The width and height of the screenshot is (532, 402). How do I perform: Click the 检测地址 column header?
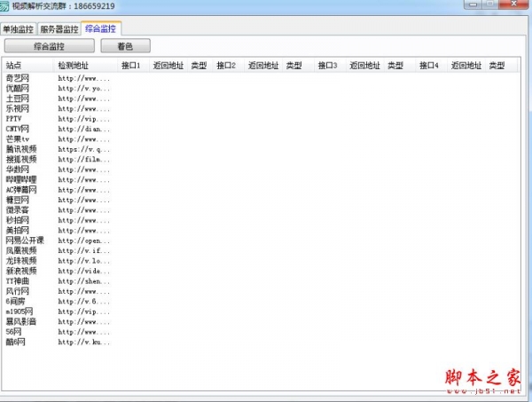pyautogui.click(x=85, y=65)
